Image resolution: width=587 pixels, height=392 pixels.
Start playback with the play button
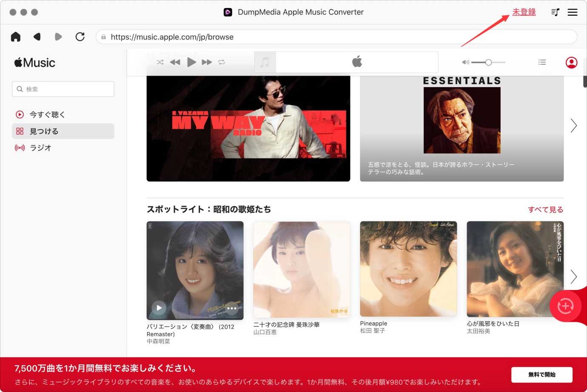191,62
